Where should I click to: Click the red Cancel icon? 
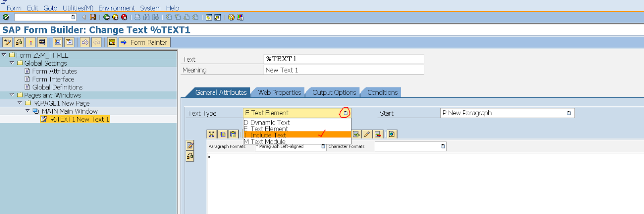coord(124,17)
